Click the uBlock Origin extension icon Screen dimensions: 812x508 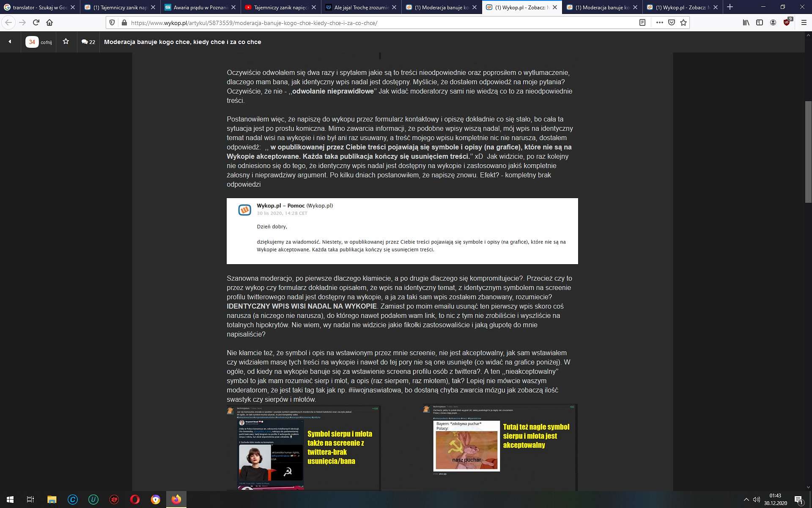coord(787,22)
